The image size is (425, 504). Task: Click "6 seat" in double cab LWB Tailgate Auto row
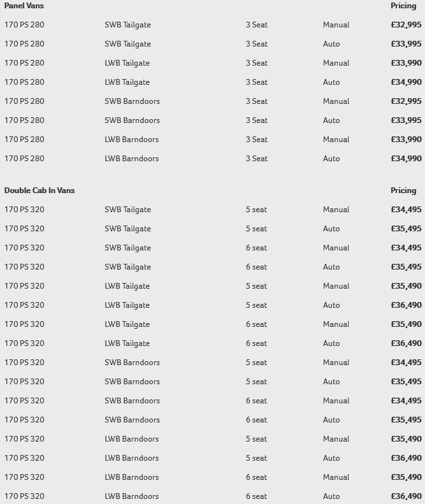[256, 343]
